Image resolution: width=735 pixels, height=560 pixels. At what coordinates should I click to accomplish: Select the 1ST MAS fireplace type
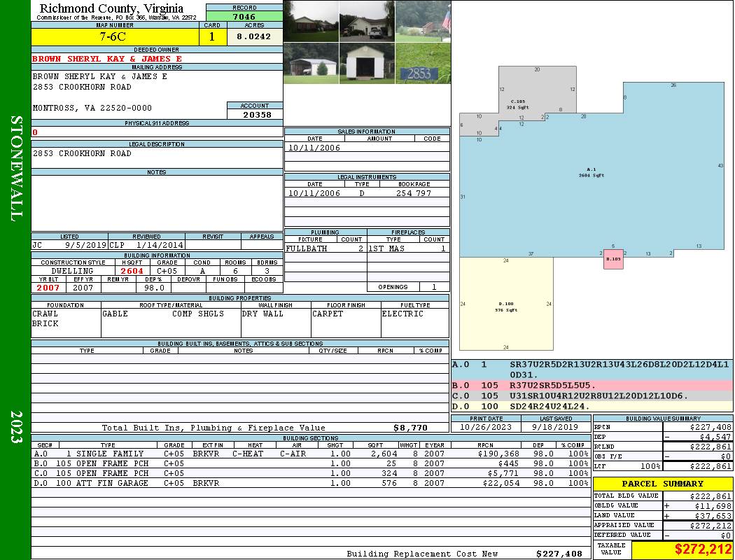[x=386, y=248]
